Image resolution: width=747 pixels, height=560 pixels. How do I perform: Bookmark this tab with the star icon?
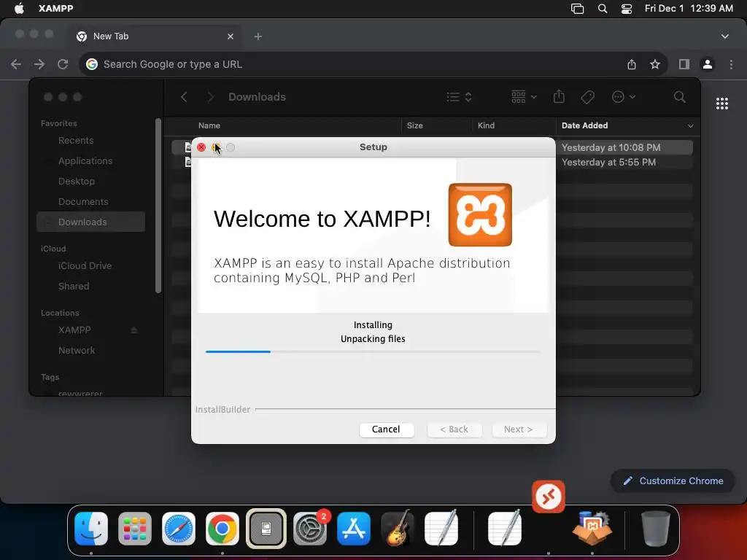click(655, 64)
